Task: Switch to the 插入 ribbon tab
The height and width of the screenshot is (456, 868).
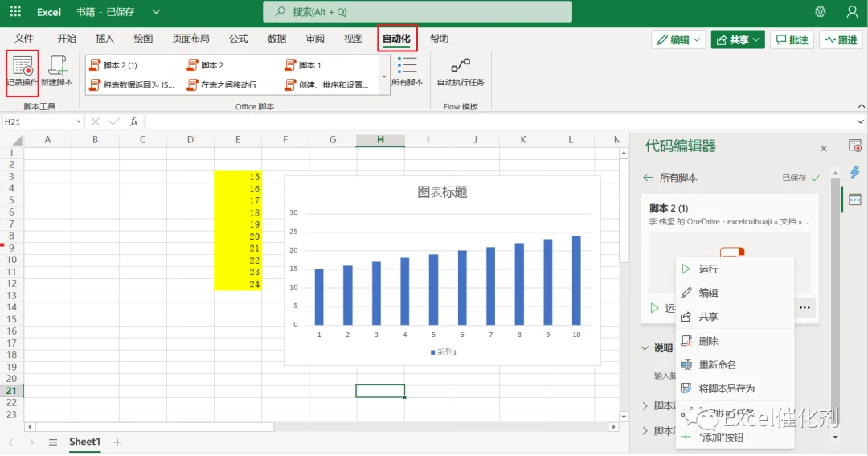Action: tap(104, 39)
